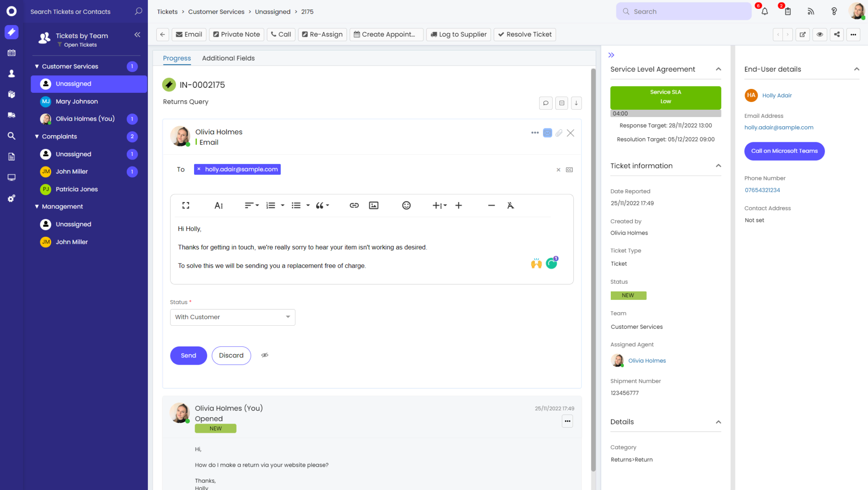Open the monitor icon in left sidebar

[11, 177]
